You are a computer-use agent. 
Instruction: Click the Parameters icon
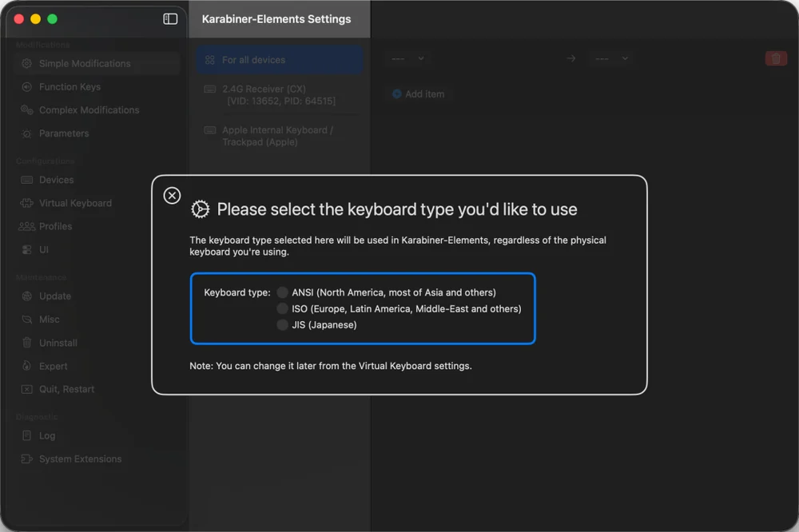pyautogui.click(x=26, y=133)
